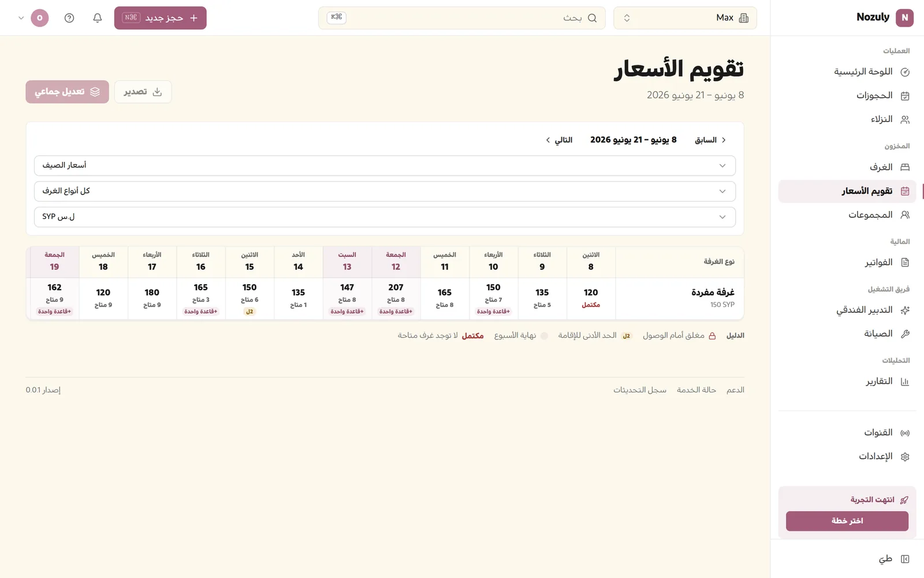Click the housekeeping sparkle icon (التدبير الفندقي)
The image size is (924, 578).
click(905, 310)
